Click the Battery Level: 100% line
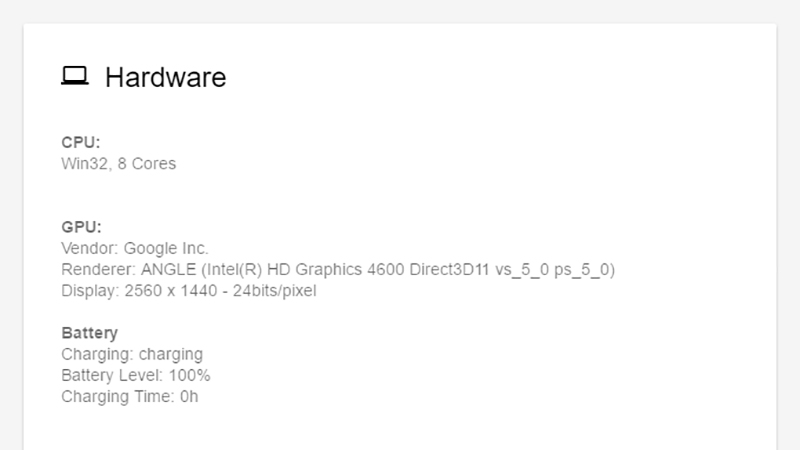 [136, 376]
